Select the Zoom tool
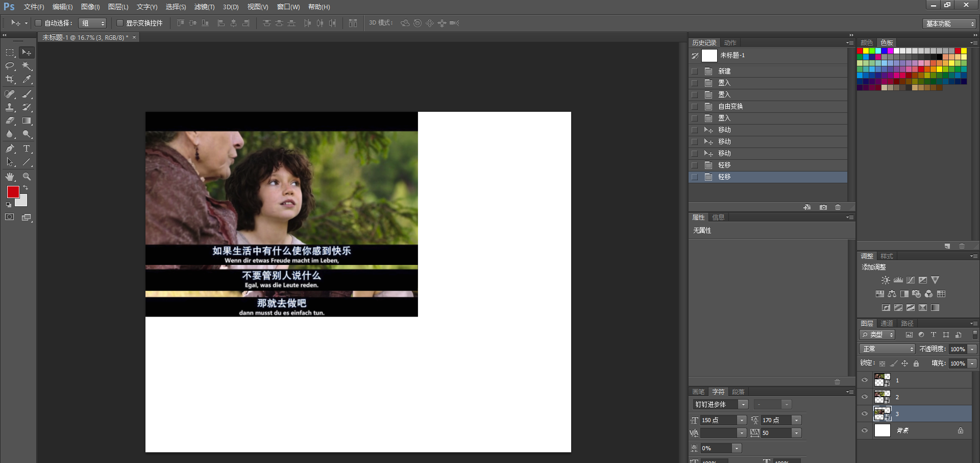This screenshot has height=463, width=980. [x=27, y=177]
